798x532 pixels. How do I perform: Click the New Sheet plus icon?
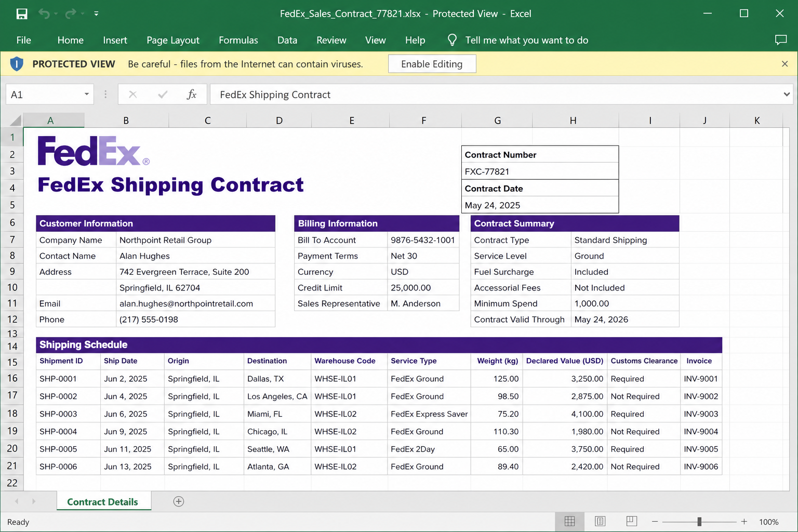tap(179, 501)
